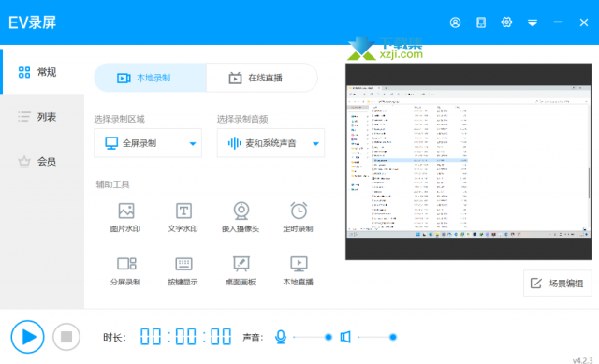Open the title bar dropdown menu icon

pos(533,22)
